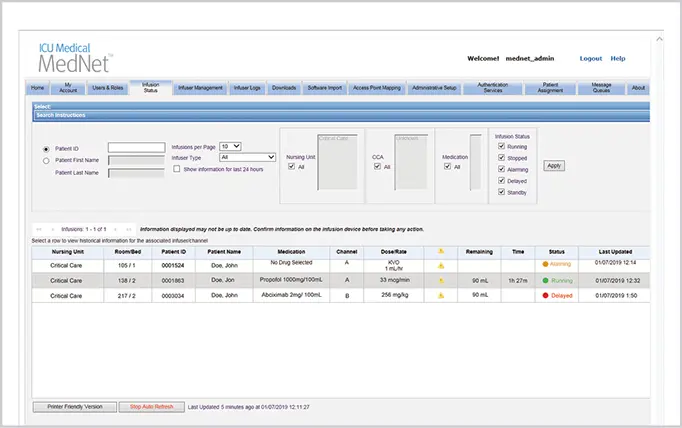This screenshot has height=428, width=682.
Task: Click the red Delayed status indicator
Action: (x=546, y=297)
